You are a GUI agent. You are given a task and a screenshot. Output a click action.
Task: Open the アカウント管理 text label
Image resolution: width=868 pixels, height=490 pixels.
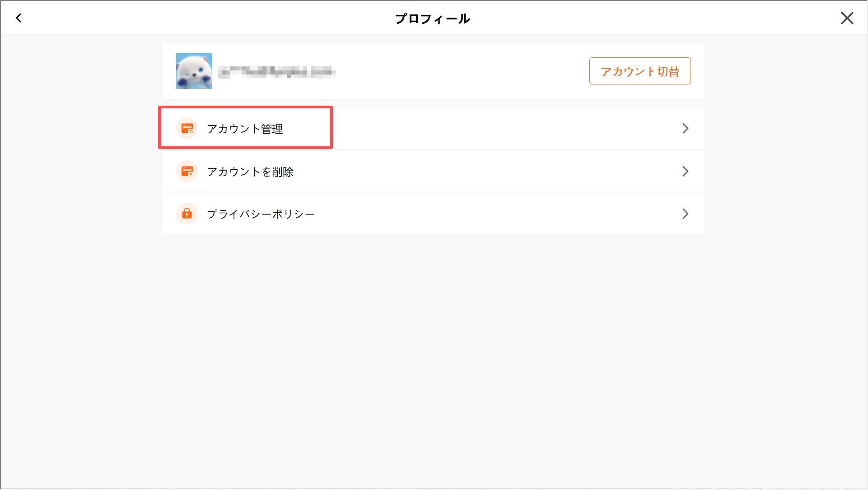point(245,129)
